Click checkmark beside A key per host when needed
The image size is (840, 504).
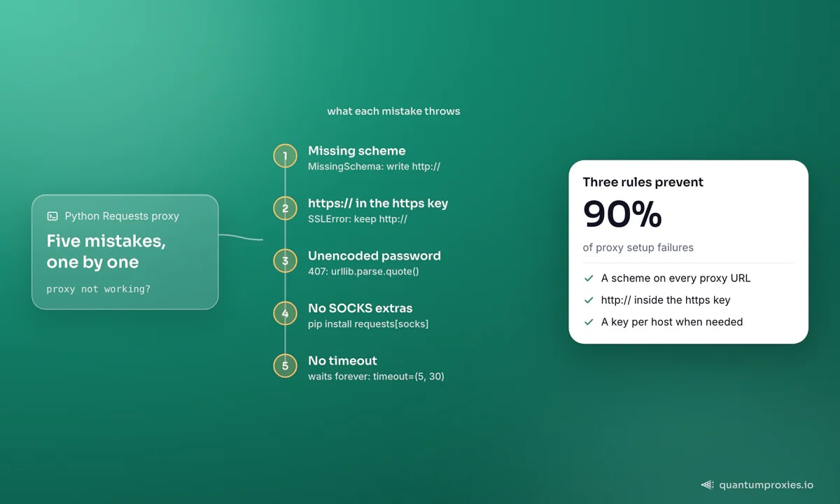point(589,322)
